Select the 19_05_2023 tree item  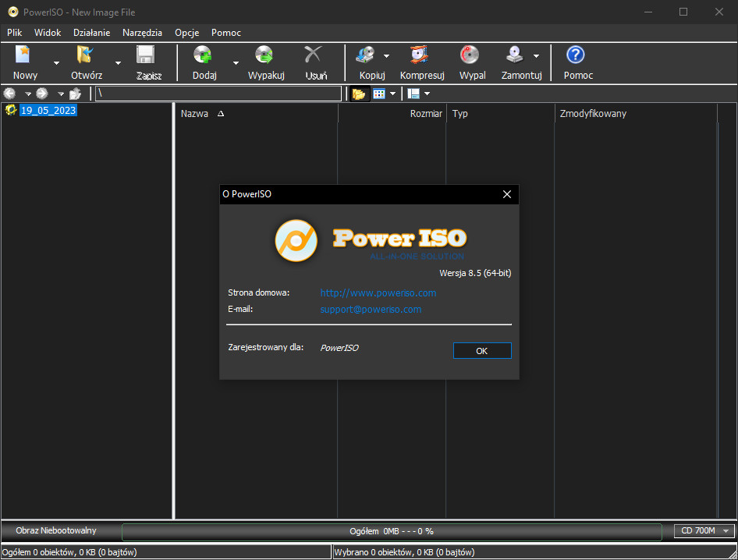coord(48,111)
